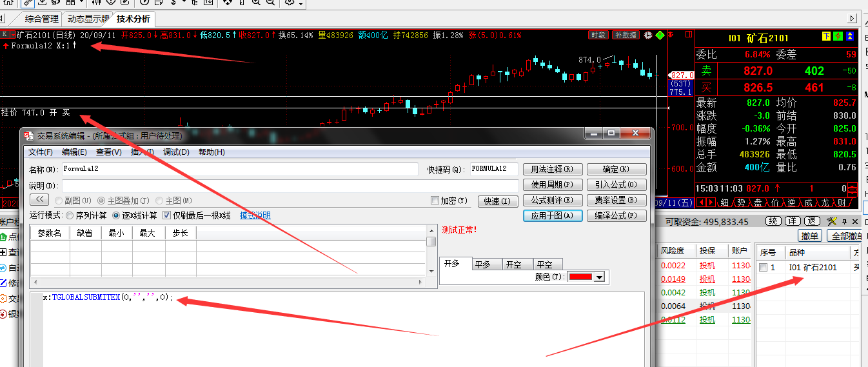
Task: Click the 退 button in the fund bar
Action: tap(811, 221)
